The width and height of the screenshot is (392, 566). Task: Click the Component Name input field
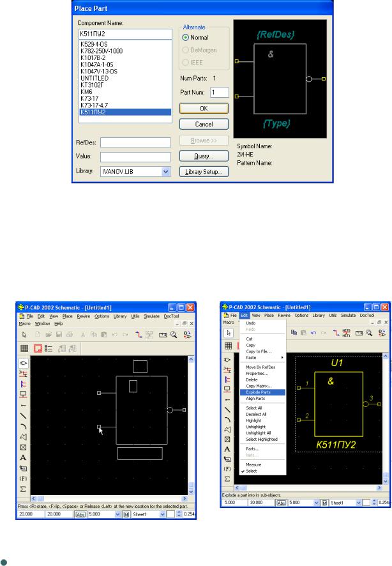pyautogui.click(x=125, y=34)
